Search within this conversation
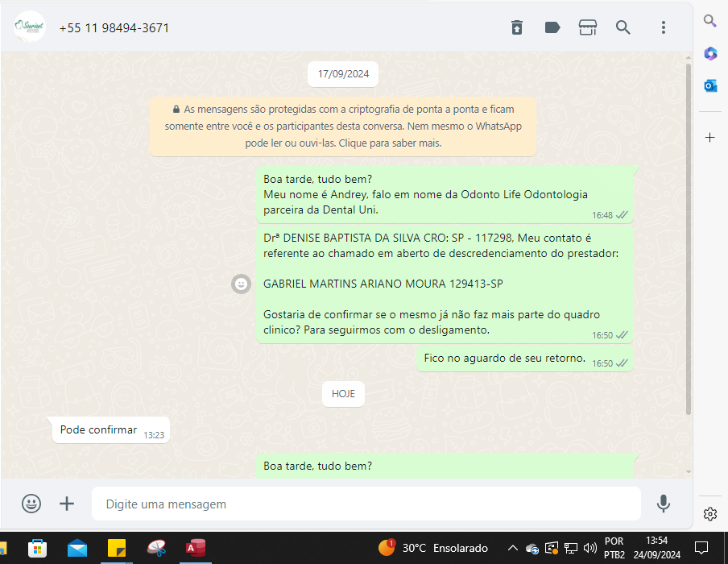Viewport: 728px width, 564px height. 623,27
